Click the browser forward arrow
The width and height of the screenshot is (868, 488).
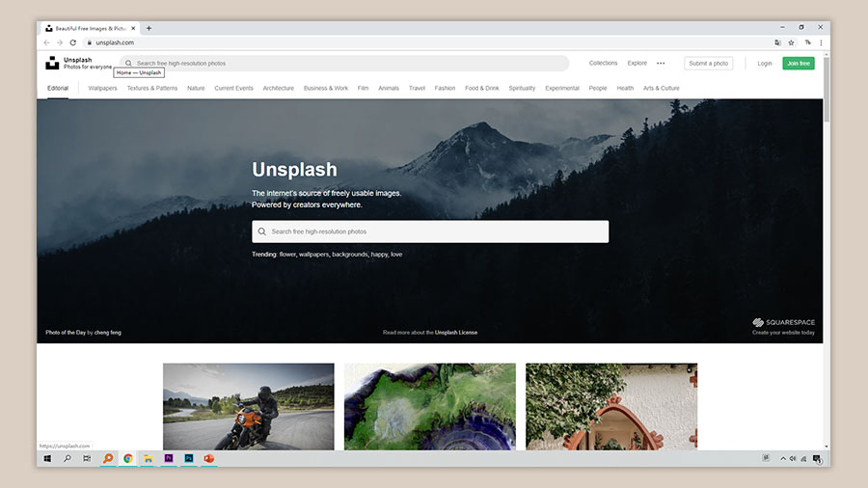click(60, 42)
